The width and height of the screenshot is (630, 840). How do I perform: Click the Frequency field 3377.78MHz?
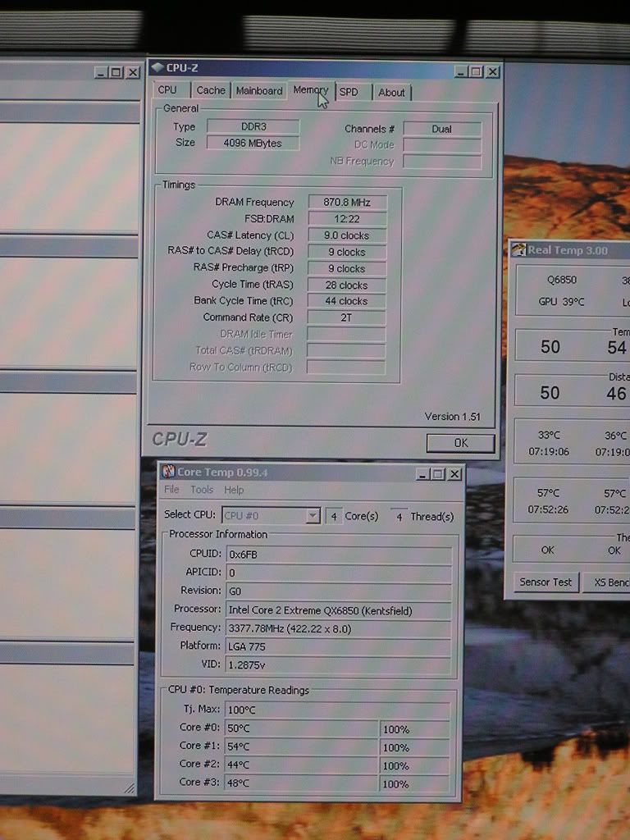[x=339, y=628]
